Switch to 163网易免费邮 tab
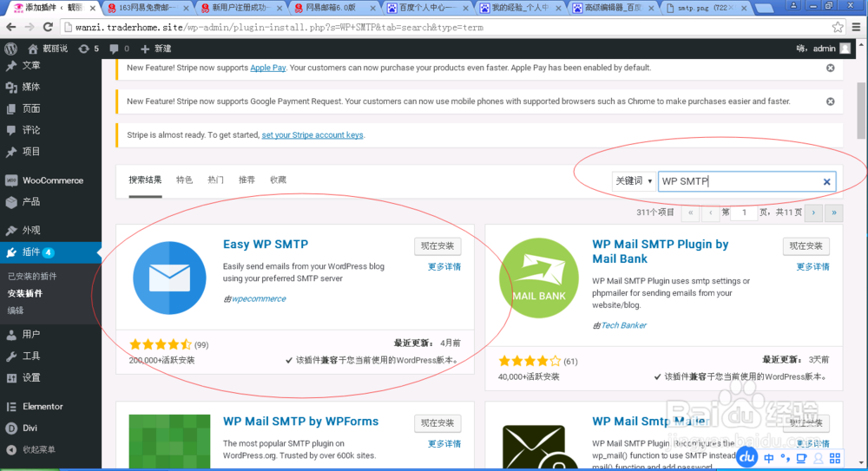The image size is (868, 471). coord(147,8)
